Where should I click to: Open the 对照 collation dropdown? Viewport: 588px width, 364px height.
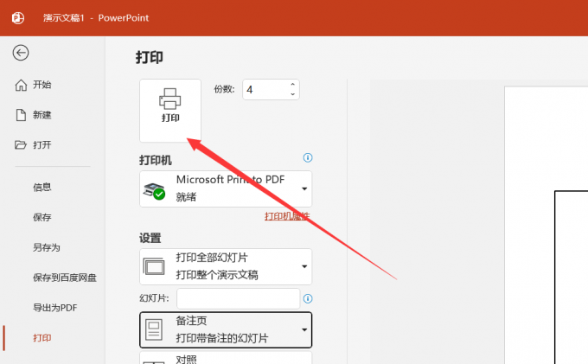[x=226, y=358]
